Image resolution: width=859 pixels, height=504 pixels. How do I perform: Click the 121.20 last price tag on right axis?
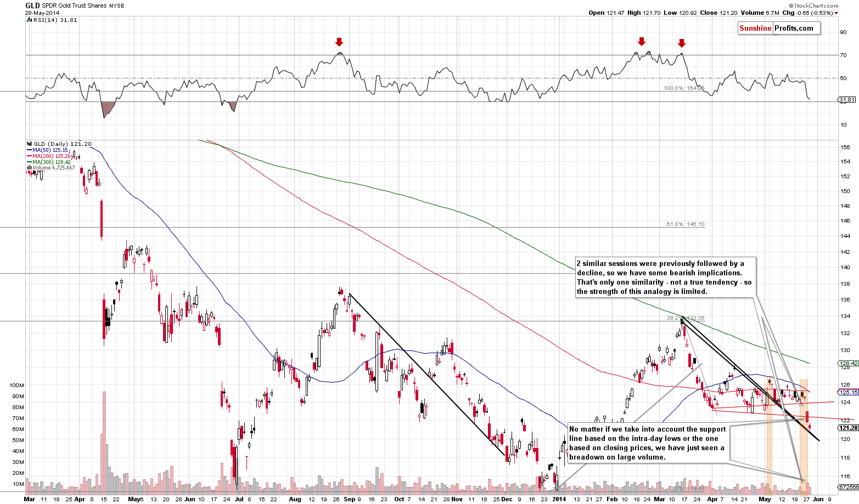pos(847,428)
